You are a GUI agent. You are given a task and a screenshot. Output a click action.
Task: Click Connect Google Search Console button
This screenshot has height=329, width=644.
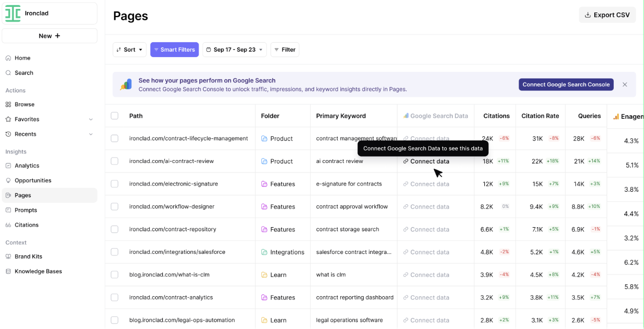566,84
